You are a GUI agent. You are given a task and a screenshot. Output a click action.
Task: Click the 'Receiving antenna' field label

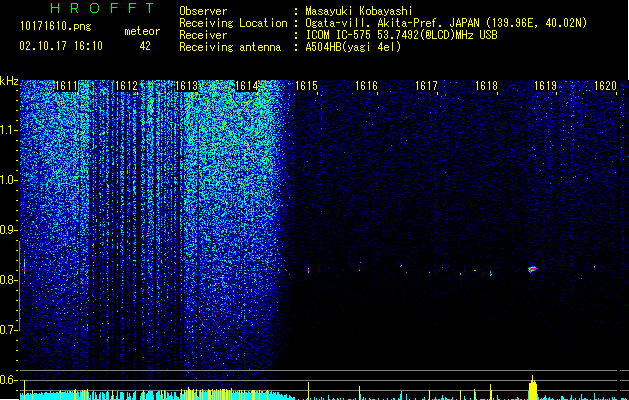(x=230, y=47)
